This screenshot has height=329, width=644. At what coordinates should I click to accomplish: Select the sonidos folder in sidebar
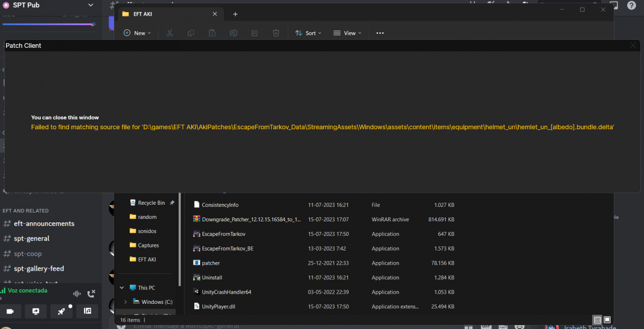pos(147,231)
